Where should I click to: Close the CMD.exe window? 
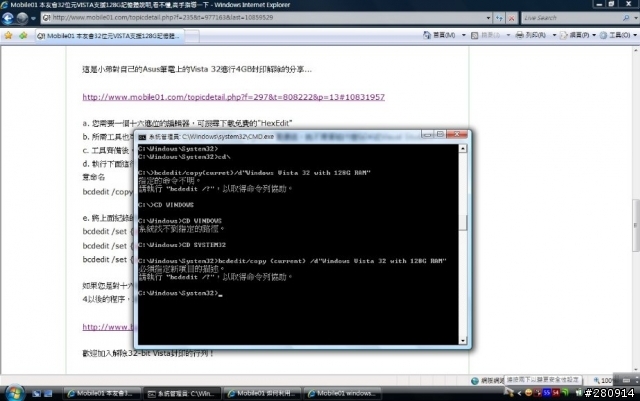[x=457, y=134]
